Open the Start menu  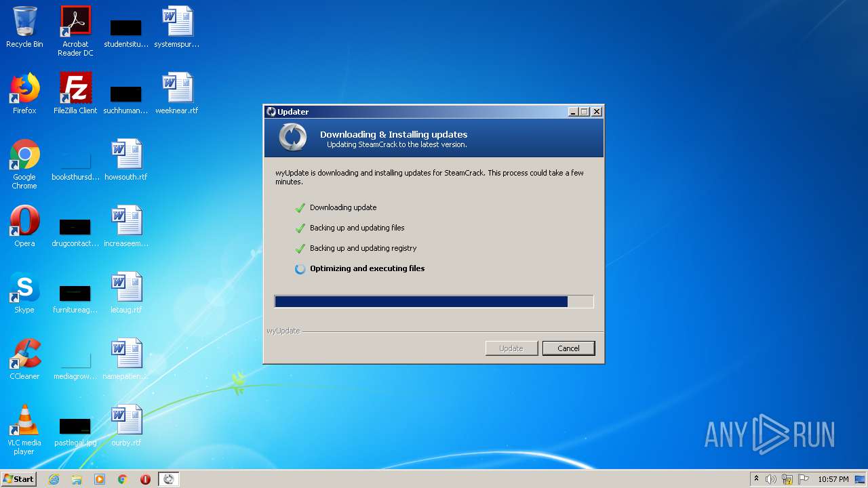point(18,479)
